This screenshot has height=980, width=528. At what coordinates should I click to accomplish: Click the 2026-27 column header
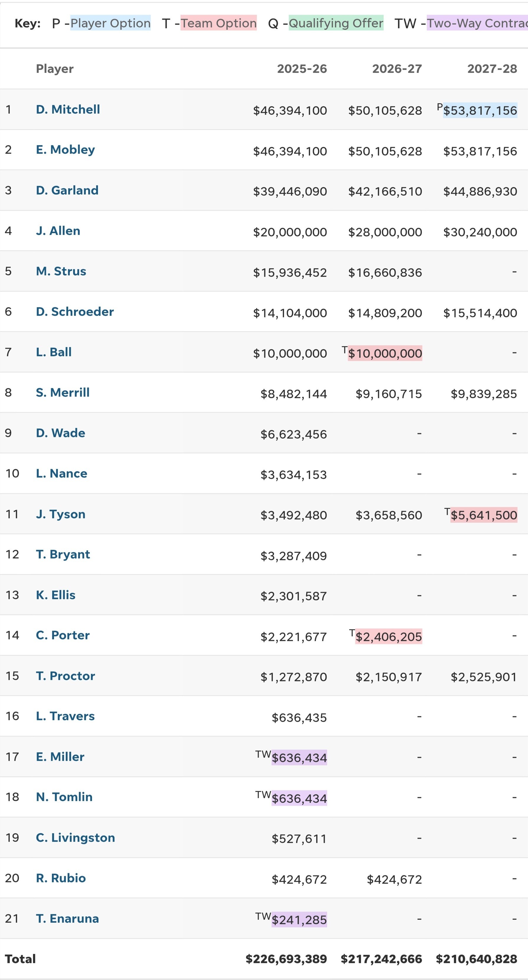pyautogui.click(x=397, y=69)
